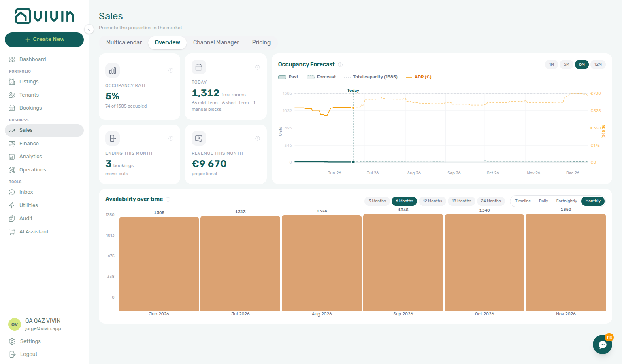Set forecast range to 6M
Viewport: 622px width, 364px height.
point(582,64)
